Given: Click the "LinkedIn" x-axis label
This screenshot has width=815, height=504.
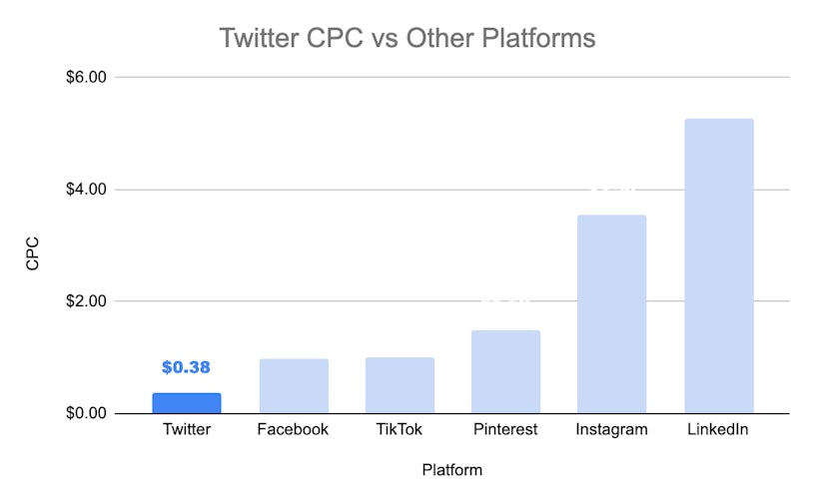Looking at the screenshot, I should tap(718, 430).
